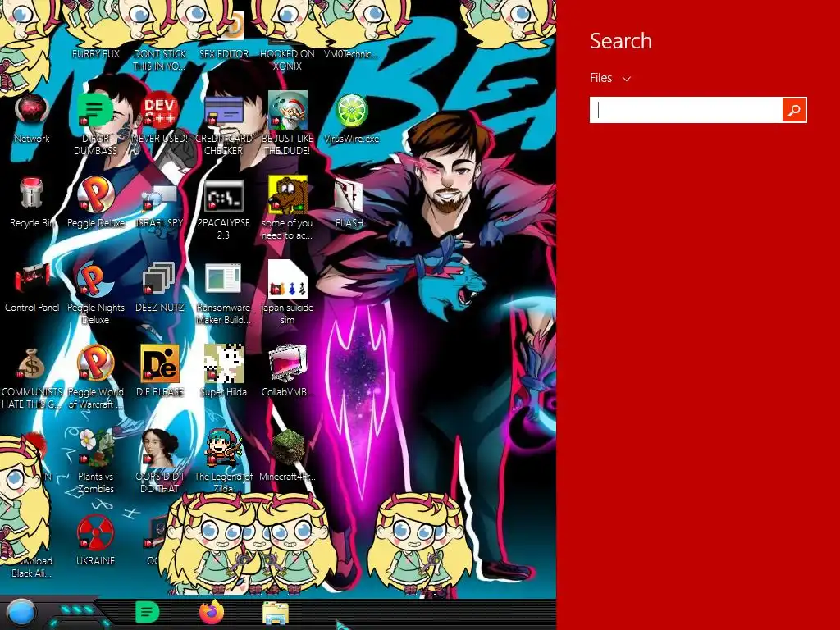The height and width of the screenshot is (630, 840).
Task: Click the FURRY FUX label
Action: (x=95, y=54)
